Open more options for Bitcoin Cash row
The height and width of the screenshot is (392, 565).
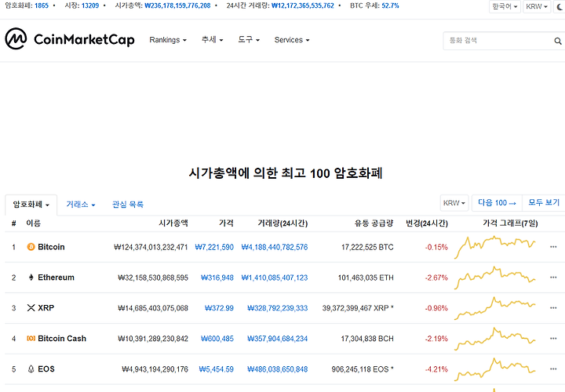[553, 339]
